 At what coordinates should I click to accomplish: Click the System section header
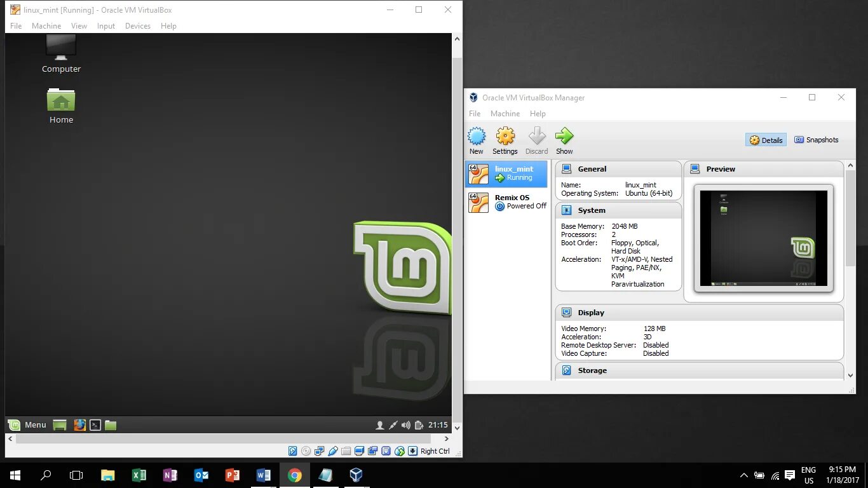click(x=618, y=210)
